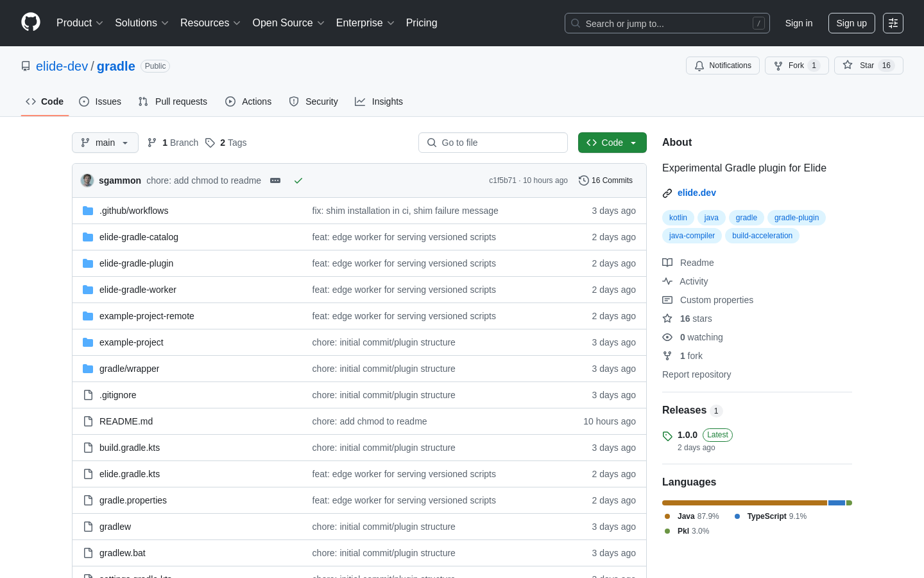924x578 pixels.
Task: Open gradle.properties file
Action: coord(133,500)
